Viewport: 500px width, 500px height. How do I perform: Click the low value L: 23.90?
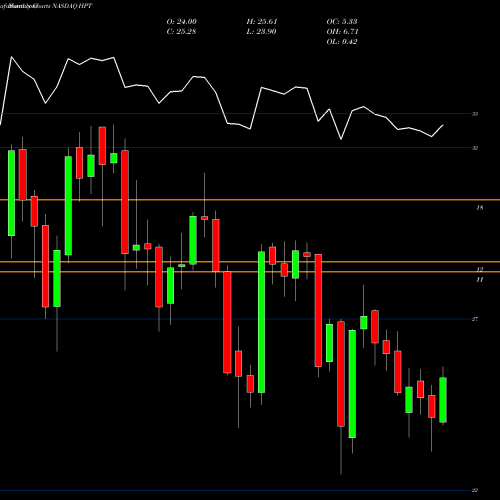pos(262,32)
